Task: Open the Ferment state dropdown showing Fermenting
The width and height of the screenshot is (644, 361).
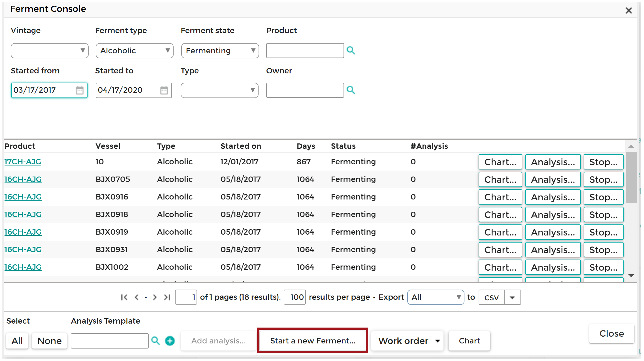Action: (220, 50)
